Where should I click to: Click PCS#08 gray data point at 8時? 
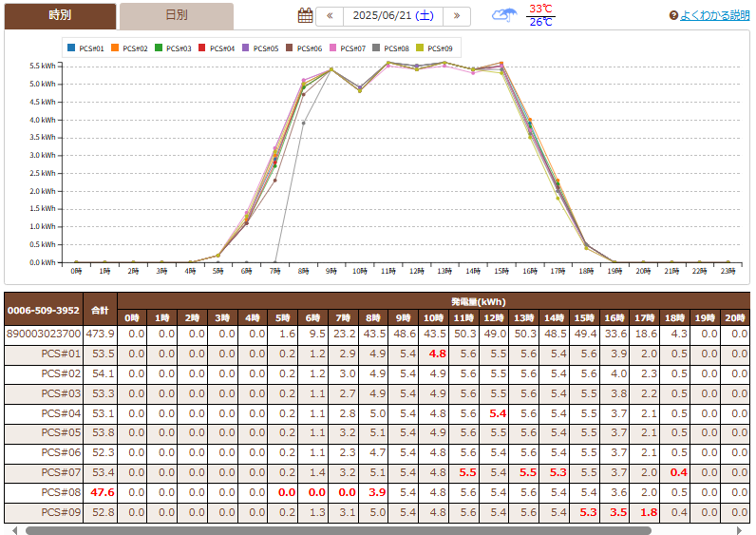pyautogui.click(x=303, y=123)
